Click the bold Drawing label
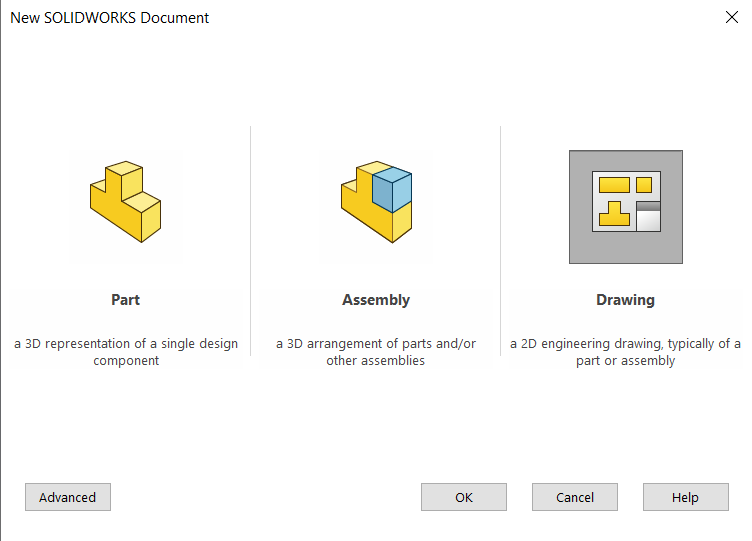752x541 pixels. 625,300
